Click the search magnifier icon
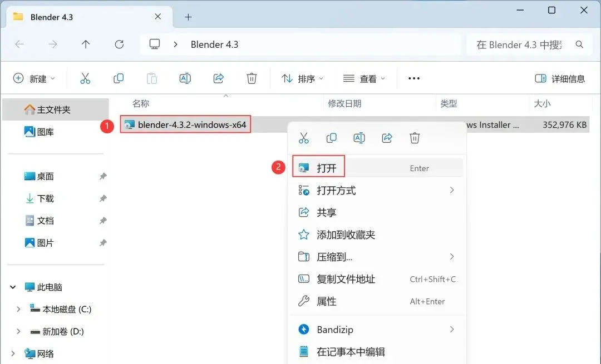 [x=579, y=45]
